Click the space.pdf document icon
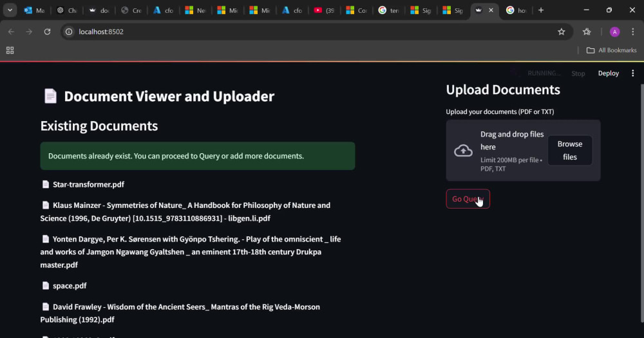 tap(46, 285)
